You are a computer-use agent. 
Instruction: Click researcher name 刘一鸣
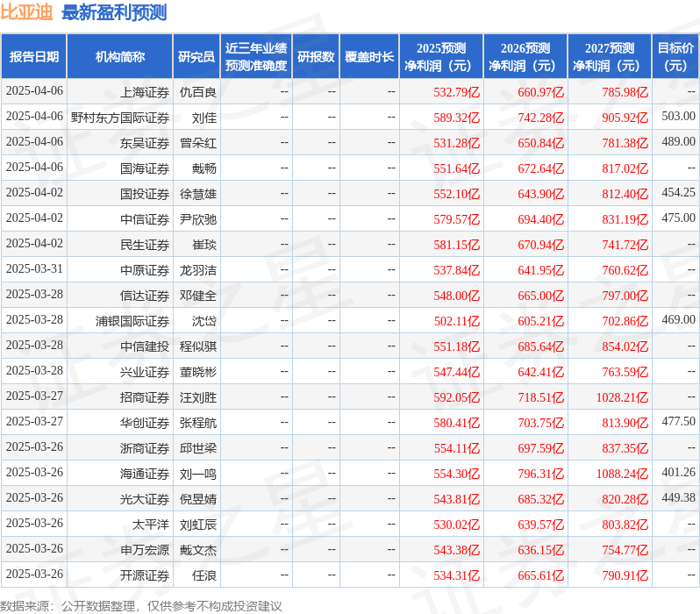click(197, 475)
